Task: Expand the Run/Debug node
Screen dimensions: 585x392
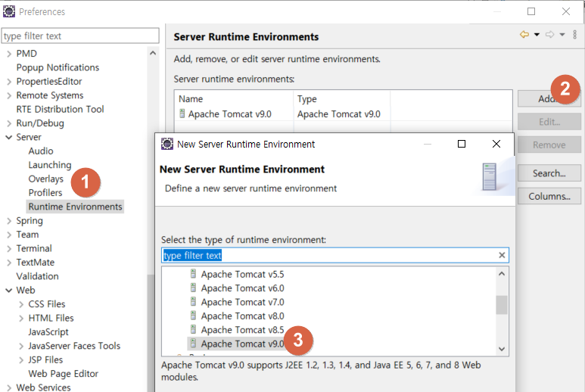Action: click(x=9, y=123)
